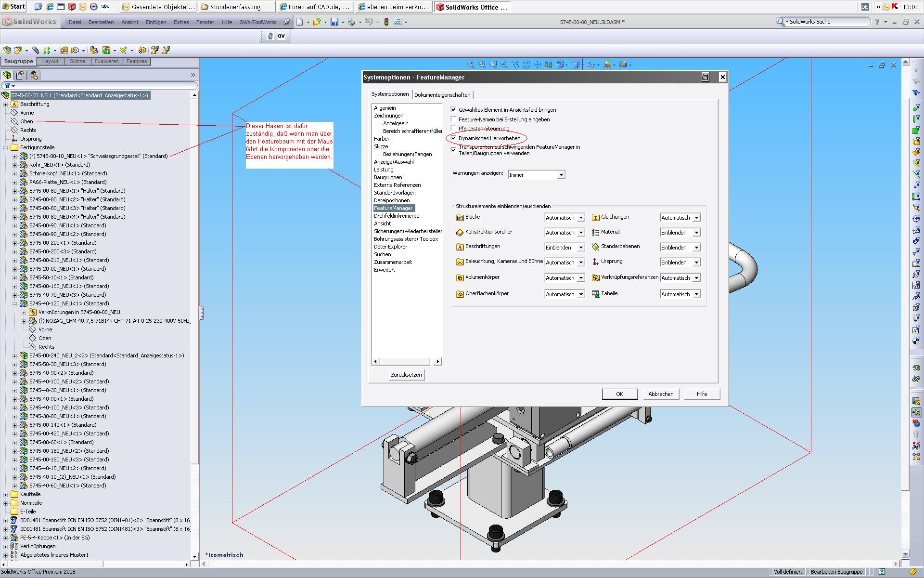Image resolution: width=924 pixels, height=578 pixels.
Task: Select the Rotate View tool
Action: point(526,65)
